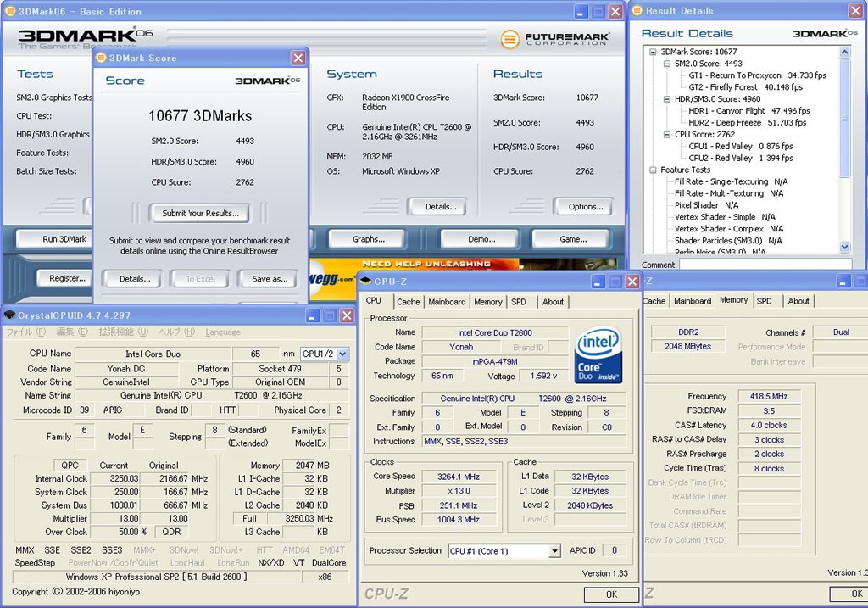Collapse the 3DMark Score 10677 tree node
Viewport: 868px width, 608px height.
coord(654,52)
